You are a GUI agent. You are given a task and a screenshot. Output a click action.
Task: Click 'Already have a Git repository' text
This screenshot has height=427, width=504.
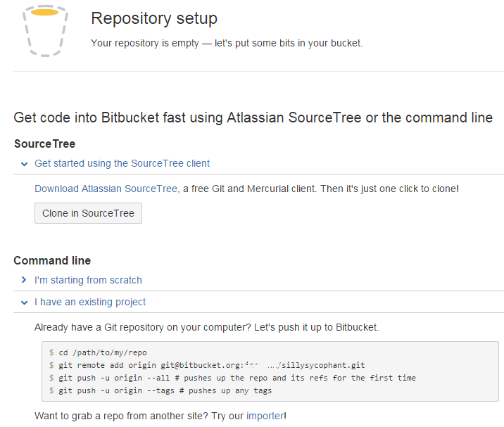coord(206,327)
